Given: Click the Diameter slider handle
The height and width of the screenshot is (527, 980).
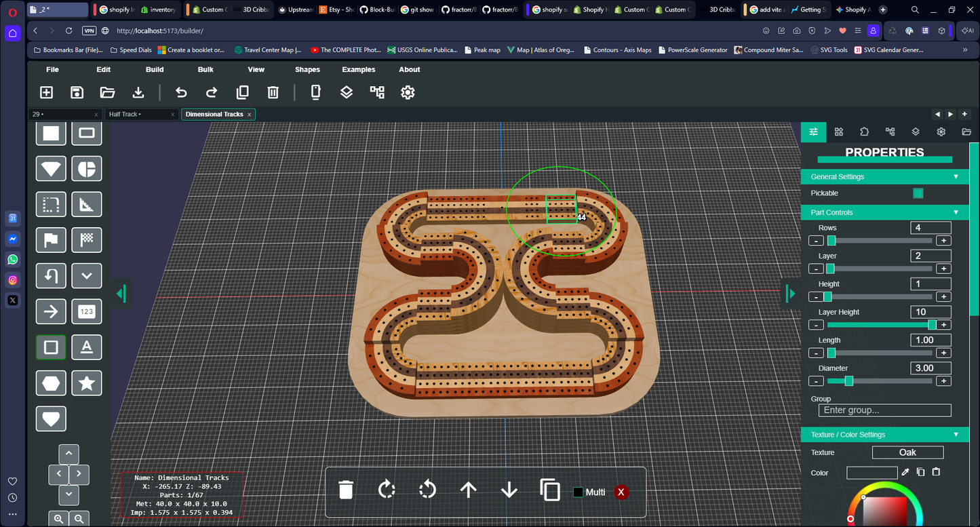Looking at the screenshot, I should 848,381.
